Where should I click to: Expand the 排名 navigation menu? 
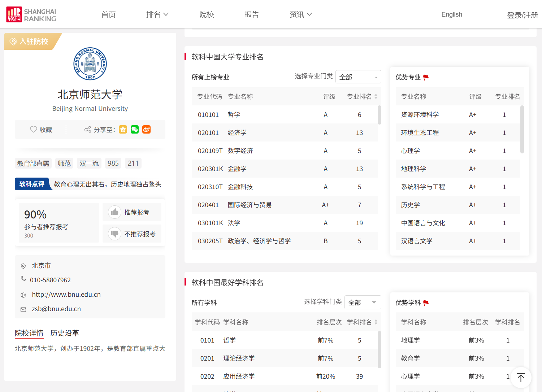(x=157, y=14)
